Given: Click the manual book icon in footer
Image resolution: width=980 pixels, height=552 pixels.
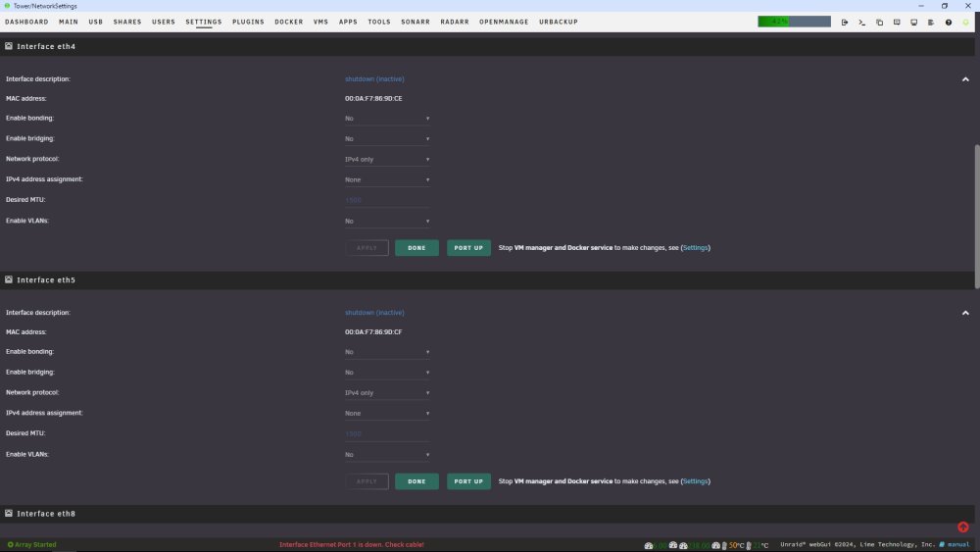Looking at the screenshot, I should point(942,544).
